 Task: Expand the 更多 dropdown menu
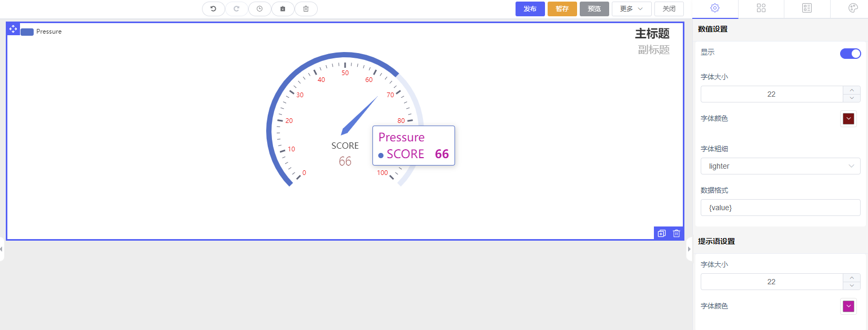[631, 9]
